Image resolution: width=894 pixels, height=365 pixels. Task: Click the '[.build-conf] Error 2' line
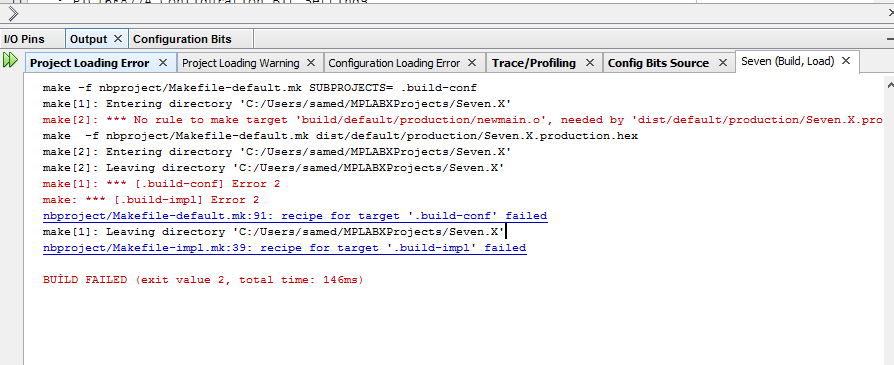point(161,184)
